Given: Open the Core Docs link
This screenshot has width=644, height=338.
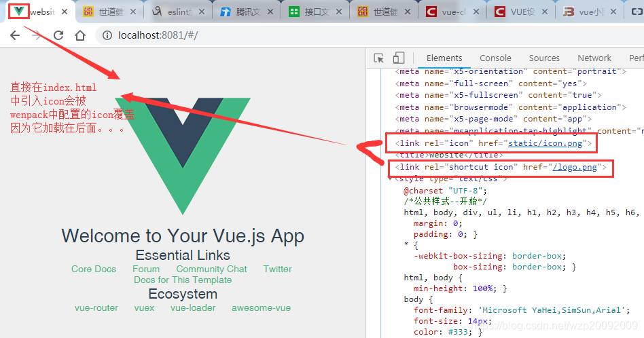Looking at the screenshot, I should pos(94,269).
